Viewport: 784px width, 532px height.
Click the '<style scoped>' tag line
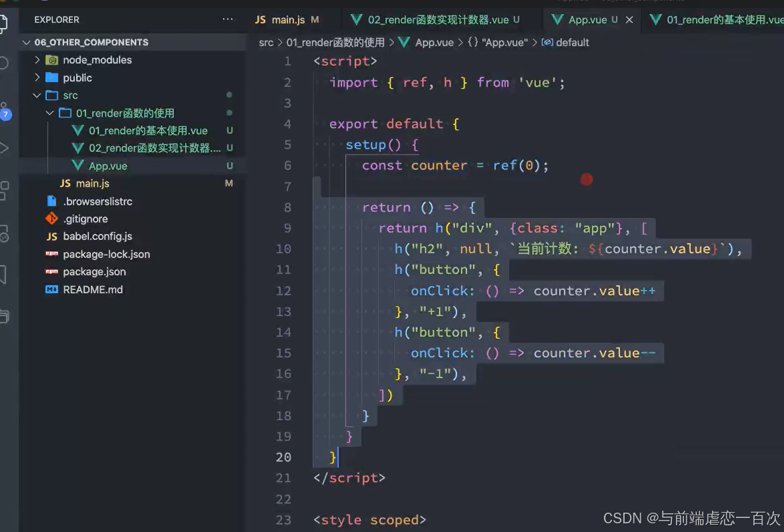click(370, 520)
